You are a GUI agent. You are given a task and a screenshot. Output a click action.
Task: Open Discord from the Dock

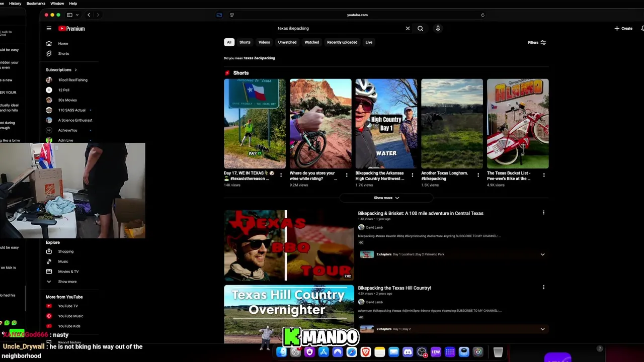408,352
